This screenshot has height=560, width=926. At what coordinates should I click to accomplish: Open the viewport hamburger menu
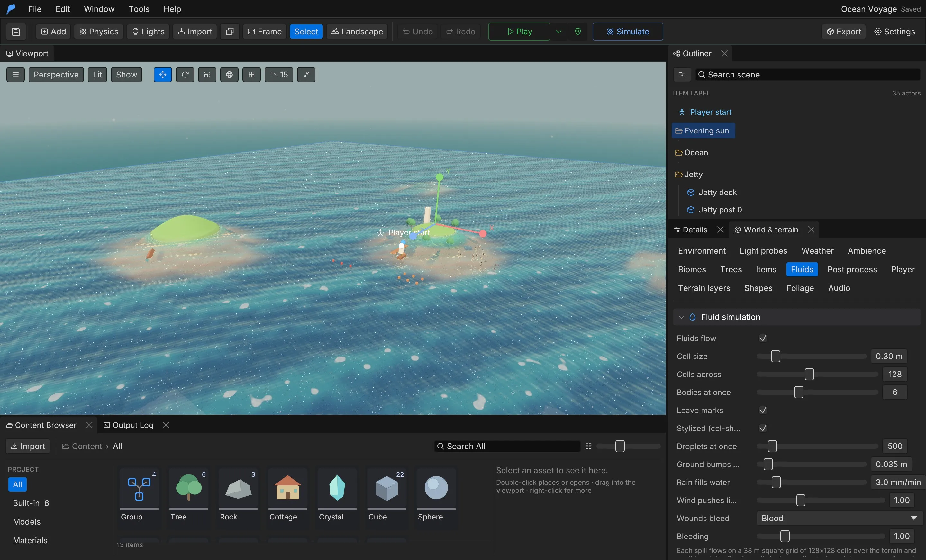click(x=15, y=74)
